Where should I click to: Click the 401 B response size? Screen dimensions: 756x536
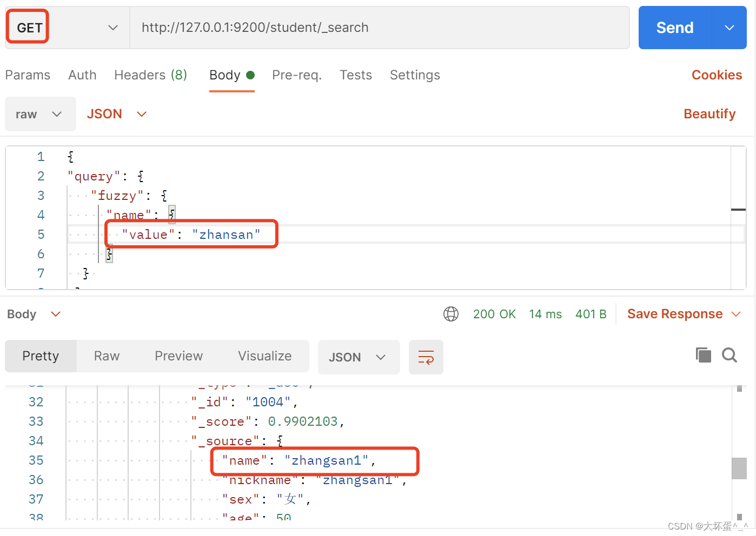591,314
